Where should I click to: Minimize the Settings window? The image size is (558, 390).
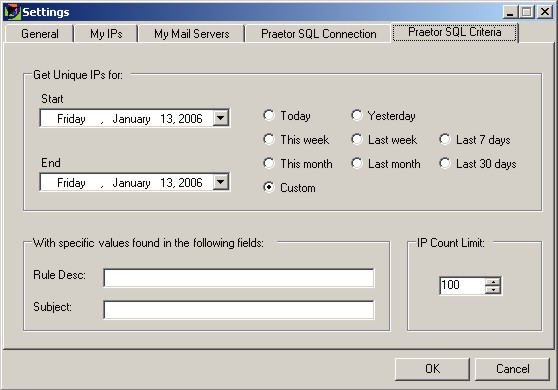click(510, 12)
